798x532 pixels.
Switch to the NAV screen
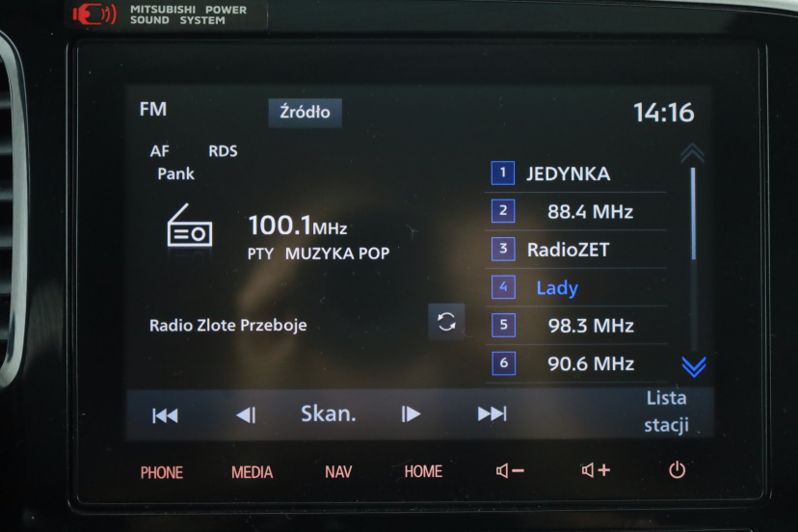(338, 472)
